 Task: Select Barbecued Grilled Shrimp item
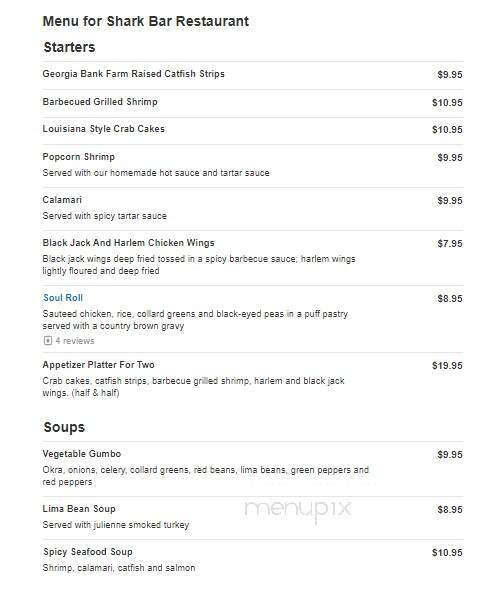coord(100,102)
